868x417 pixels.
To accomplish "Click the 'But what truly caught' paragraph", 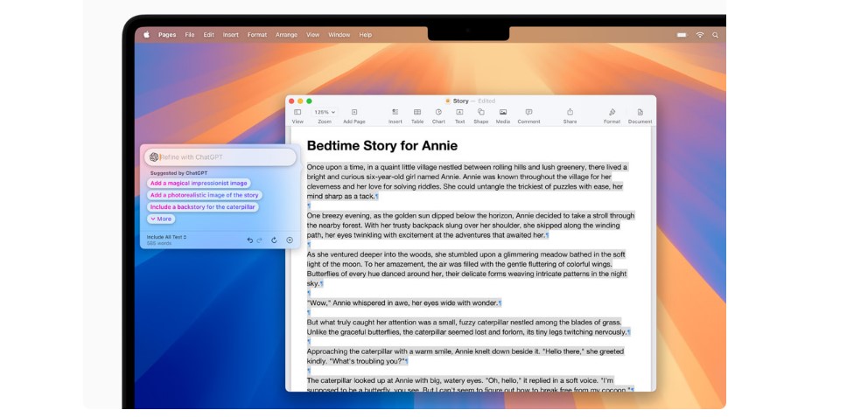I will pos(468,327).
